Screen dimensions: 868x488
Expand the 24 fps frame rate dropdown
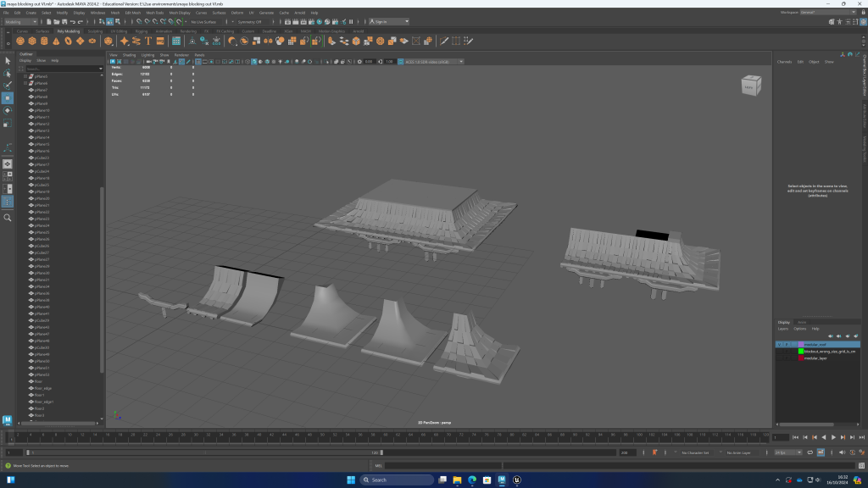click(789, 453)
